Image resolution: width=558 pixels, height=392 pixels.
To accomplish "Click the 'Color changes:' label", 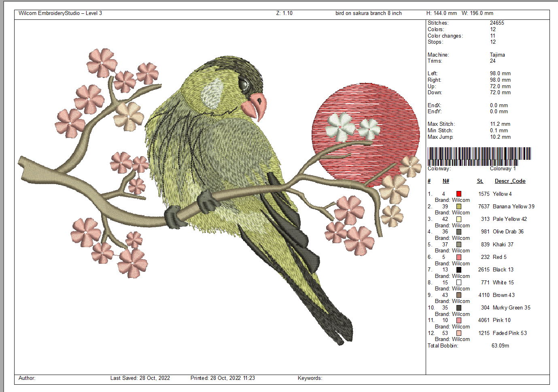I will click(445, 36).
